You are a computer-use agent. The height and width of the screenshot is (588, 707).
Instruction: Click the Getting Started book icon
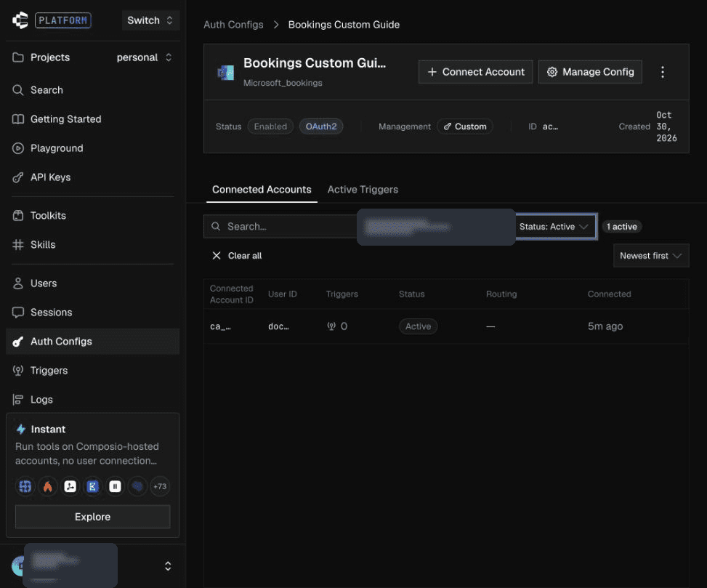click(x=18, y=119)
